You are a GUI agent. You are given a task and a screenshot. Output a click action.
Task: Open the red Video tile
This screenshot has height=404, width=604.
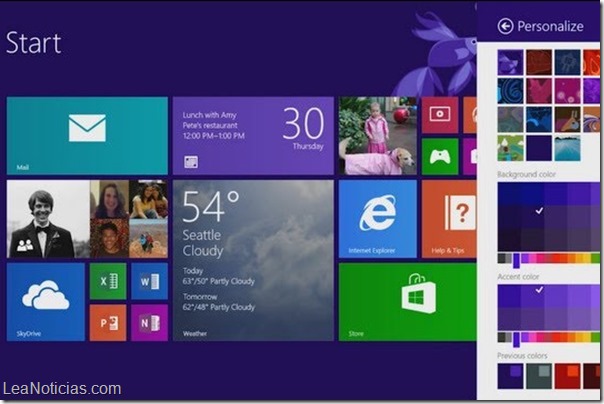click(440, 115)
